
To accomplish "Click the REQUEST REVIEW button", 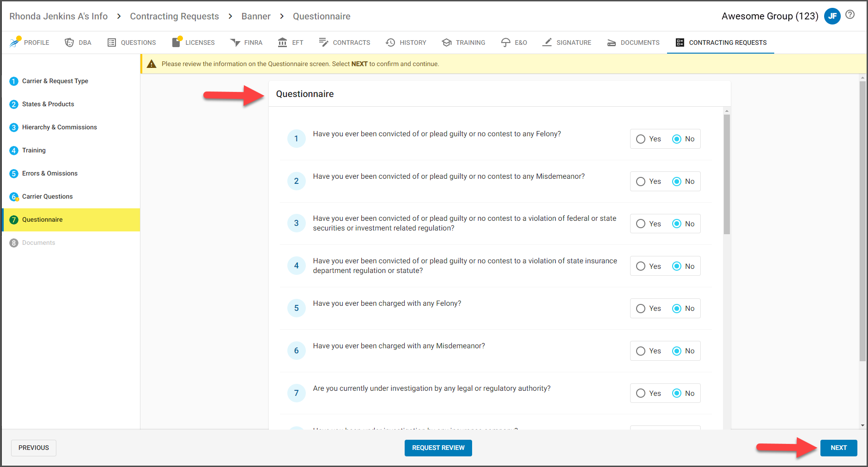I will [x=438, y=448].
